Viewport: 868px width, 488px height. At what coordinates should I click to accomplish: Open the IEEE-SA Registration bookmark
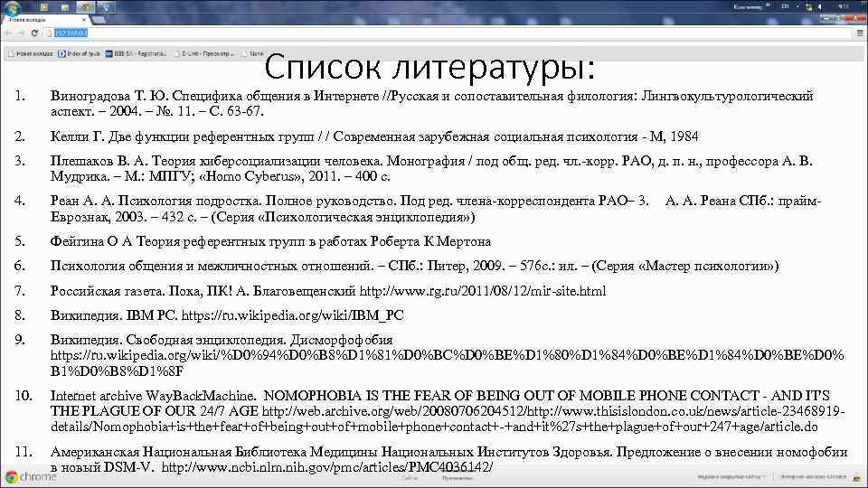click(136, 53)
